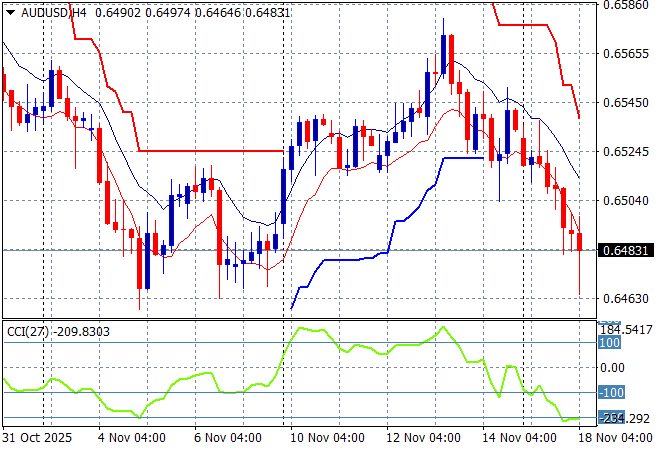This screenshot has height=450, width=660.
Task: Click the 0.64630 price axis label
Action: click(625, 299)
